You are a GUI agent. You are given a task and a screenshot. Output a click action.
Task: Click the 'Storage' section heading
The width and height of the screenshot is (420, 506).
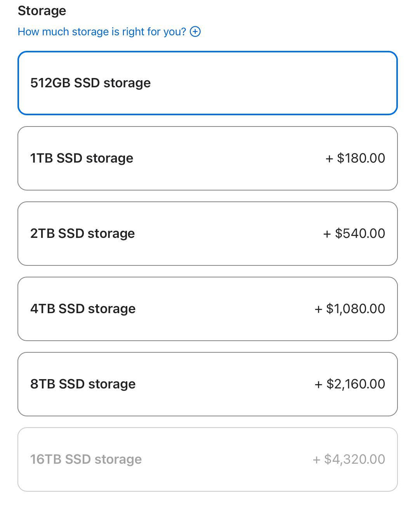pyautogui.click(x=42, y=11)
